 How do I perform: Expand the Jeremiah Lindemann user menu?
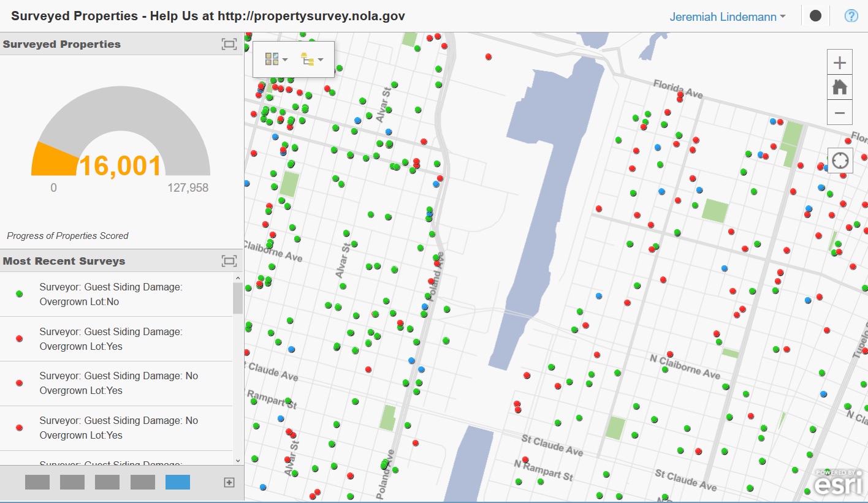click(728, 17)
